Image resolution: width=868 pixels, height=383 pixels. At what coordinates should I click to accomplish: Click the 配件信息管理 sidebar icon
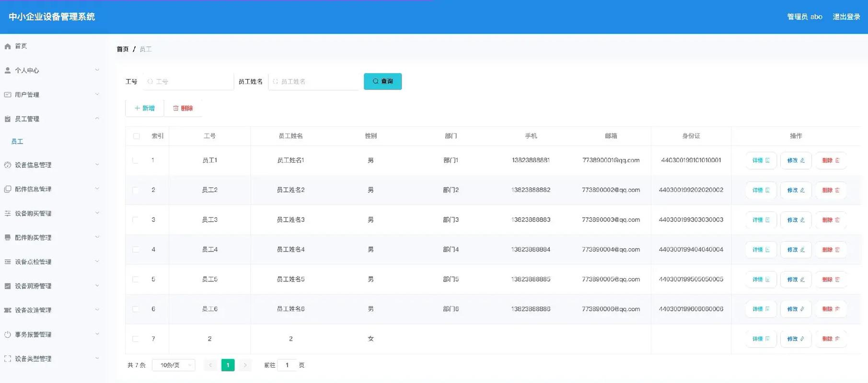click(8, 189)
